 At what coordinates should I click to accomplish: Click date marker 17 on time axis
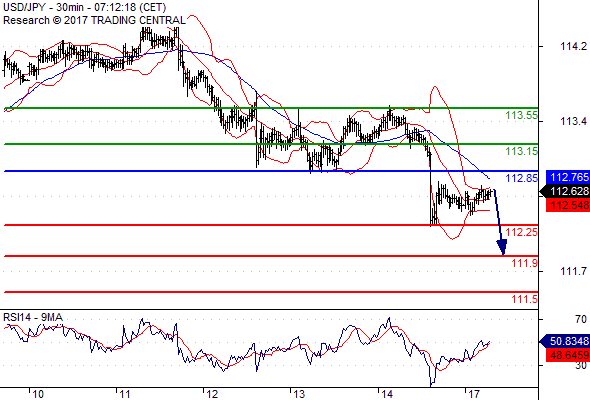[x=474, y=394]
